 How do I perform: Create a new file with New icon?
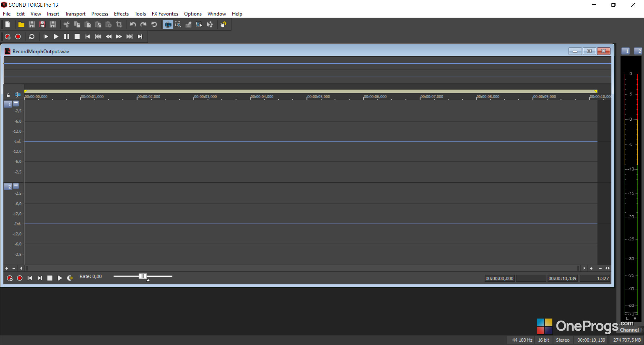8,24
